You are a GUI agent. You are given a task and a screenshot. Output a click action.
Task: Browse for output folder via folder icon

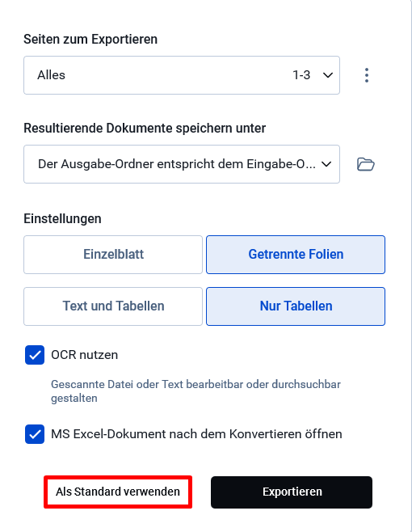pyautogui.click(x=365, y=164)
